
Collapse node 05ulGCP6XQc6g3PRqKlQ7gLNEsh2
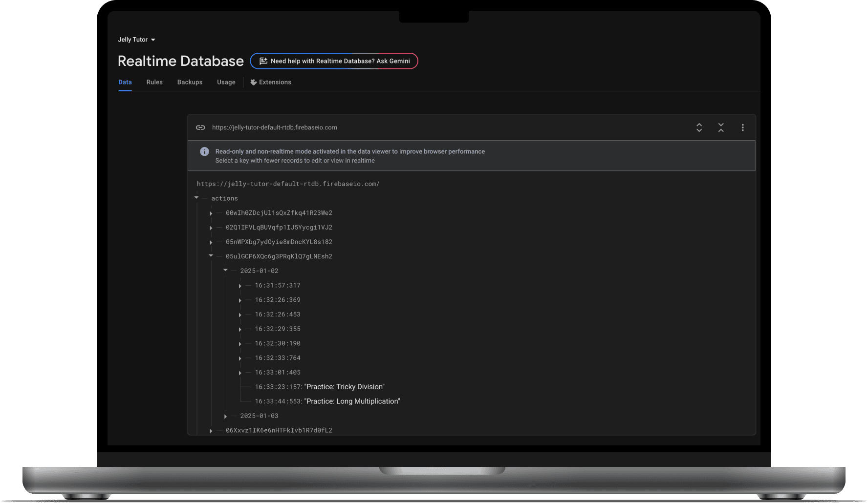(x=211, y=256)
